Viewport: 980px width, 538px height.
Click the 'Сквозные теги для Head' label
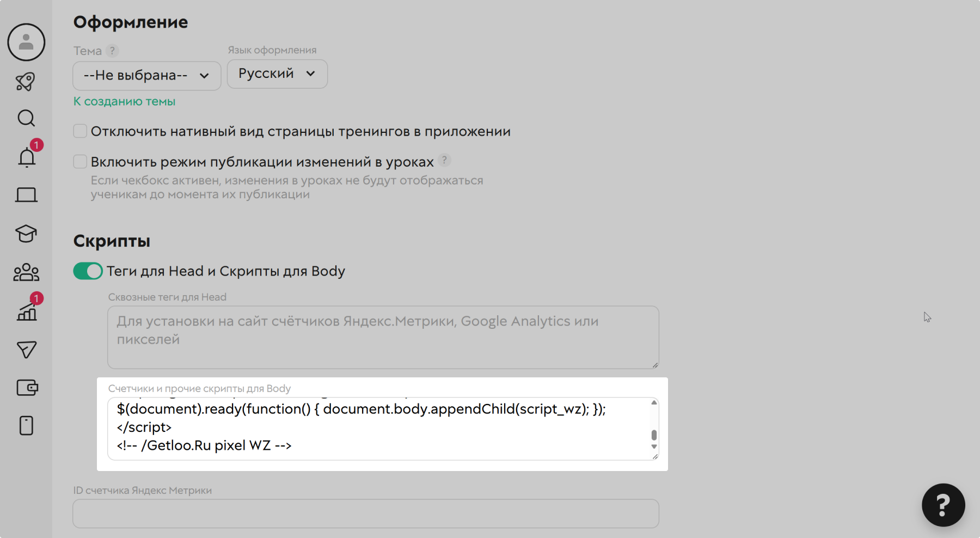tap(167, 297)
